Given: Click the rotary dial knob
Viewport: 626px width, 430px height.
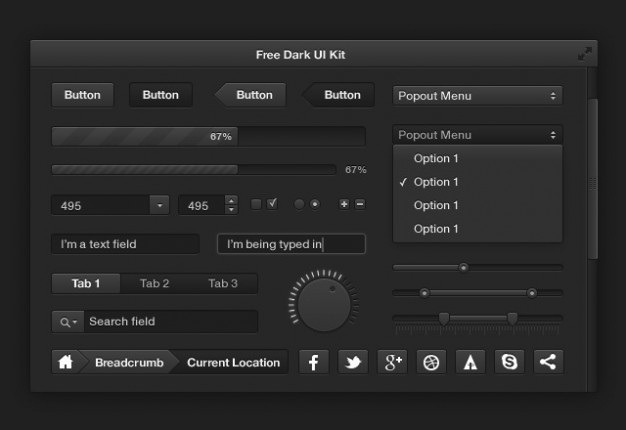Looking at the screenshot, I should (x=324, y=305).
